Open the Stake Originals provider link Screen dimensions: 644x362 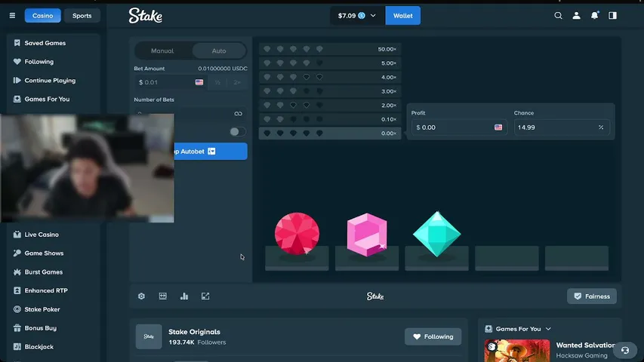tap(194, 332)
